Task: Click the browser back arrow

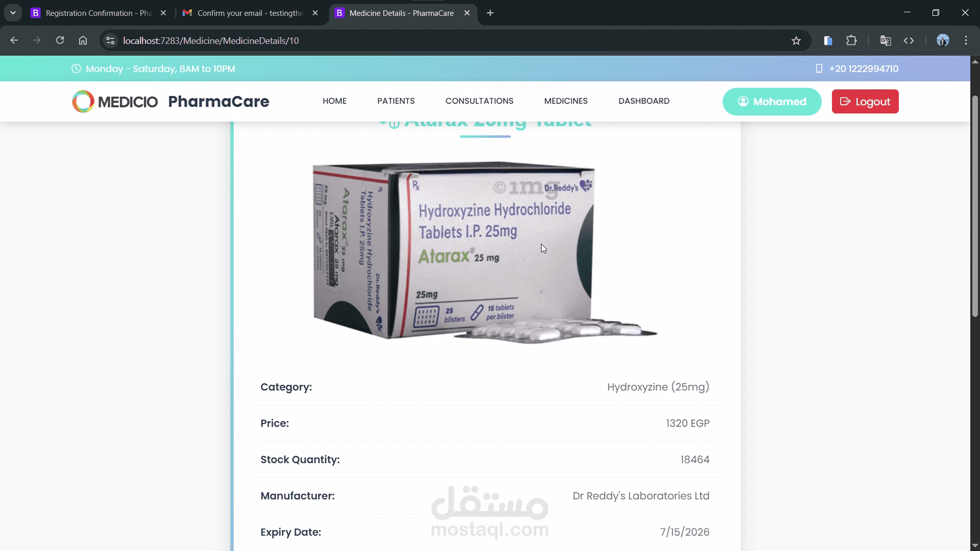Action: point(14,40)
